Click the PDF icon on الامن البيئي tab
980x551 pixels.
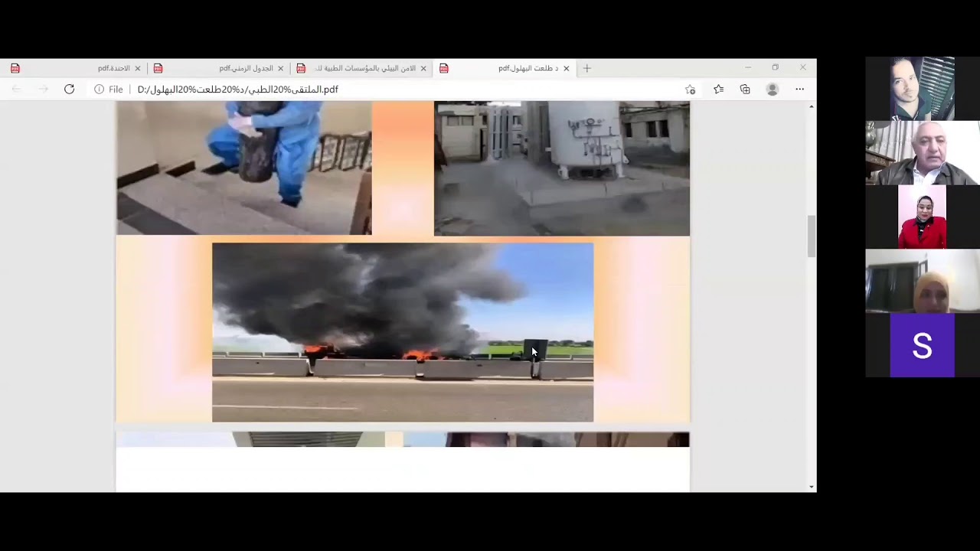[x=301, y=68]
